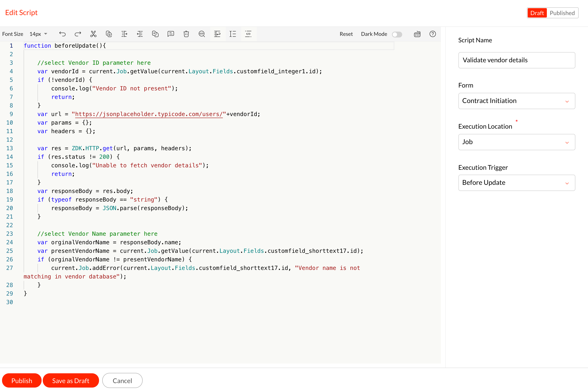Expand the Form Contract Initiation dropdown
The image size is (588, 390).
[x=516, y=101]
